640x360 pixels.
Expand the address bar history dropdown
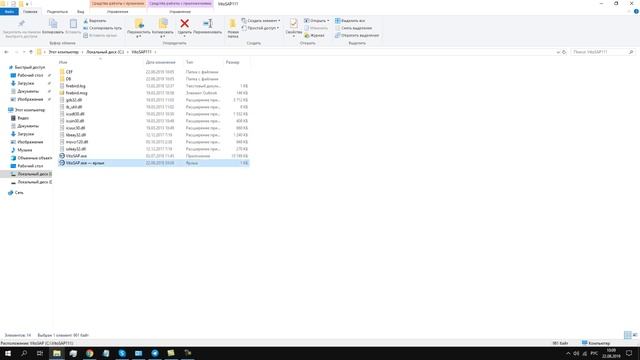(558, 52)
